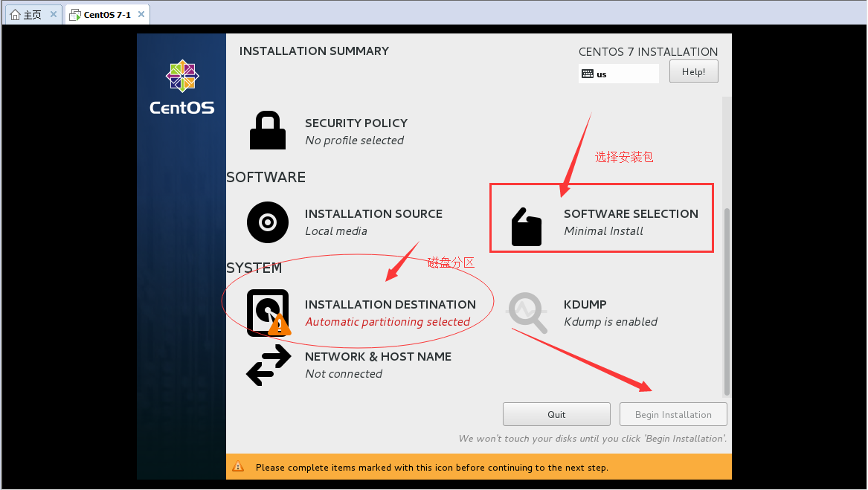
Task: Open Installation Destination hard drive icon
Action: coord(269,313)
